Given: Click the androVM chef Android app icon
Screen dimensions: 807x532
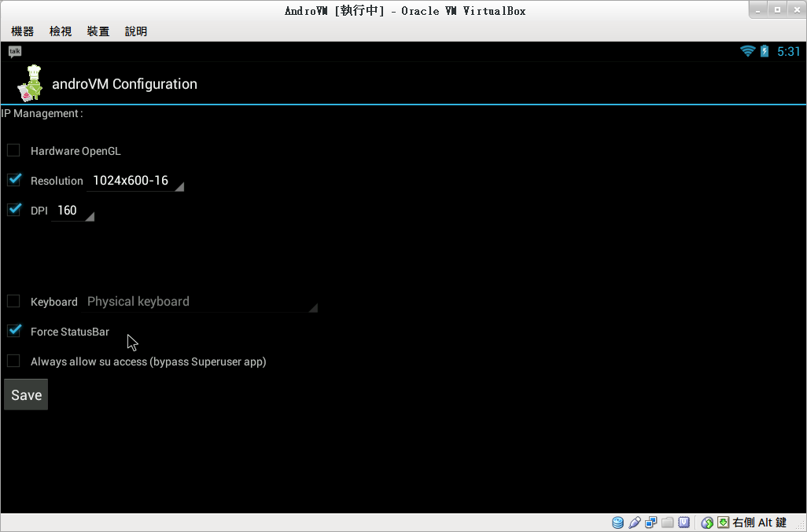Looking at the screenshot, I should tap(30, 83).
